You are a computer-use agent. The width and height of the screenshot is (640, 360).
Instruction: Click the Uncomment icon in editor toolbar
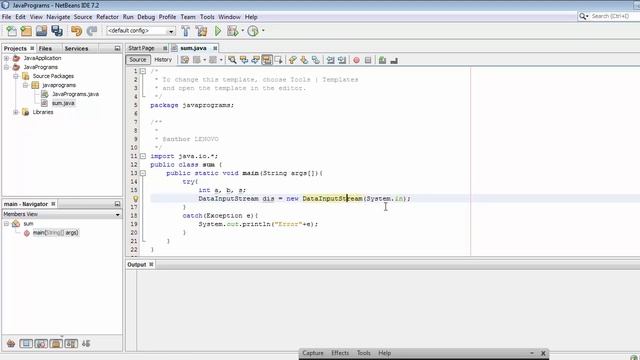[394, 60]
